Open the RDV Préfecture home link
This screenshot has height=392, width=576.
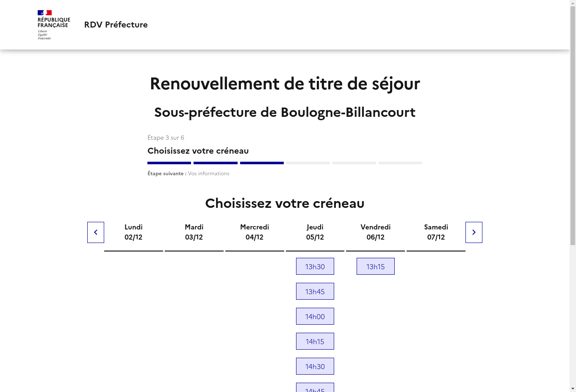point(116,25)
